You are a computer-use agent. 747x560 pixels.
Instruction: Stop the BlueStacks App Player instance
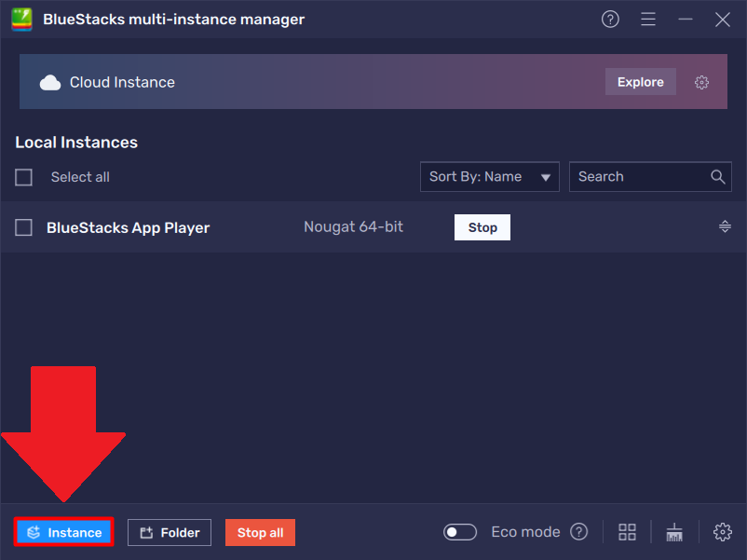482,227
